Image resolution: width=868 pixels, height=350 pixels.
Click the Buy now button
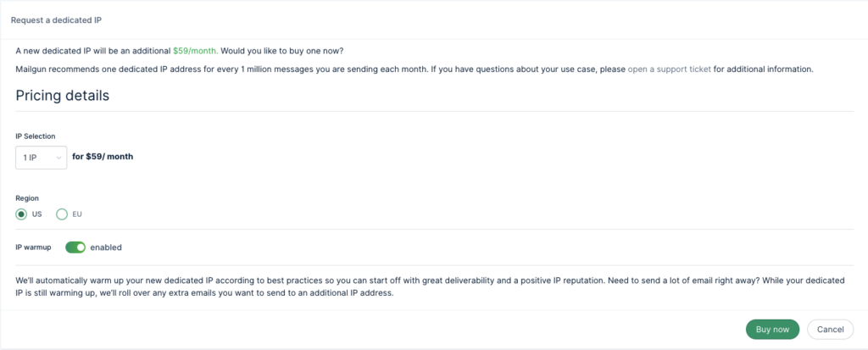772,330
